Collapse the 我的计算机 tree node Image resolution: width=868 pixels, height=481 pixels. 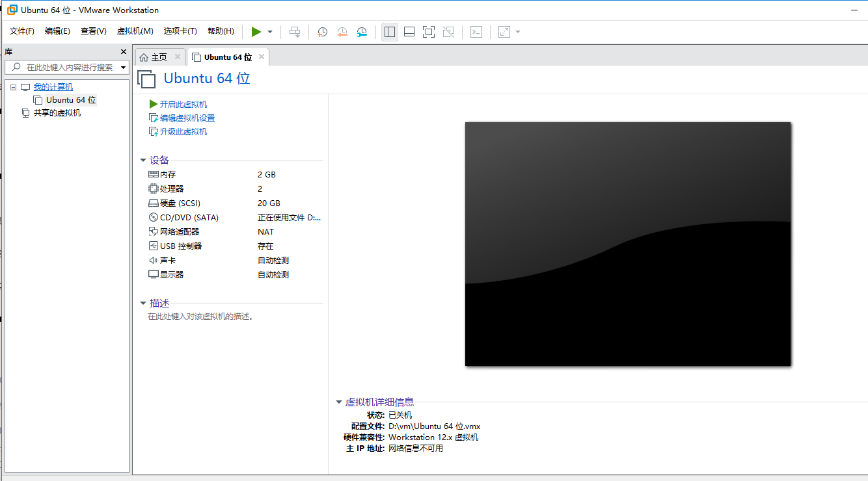(13, 87)
